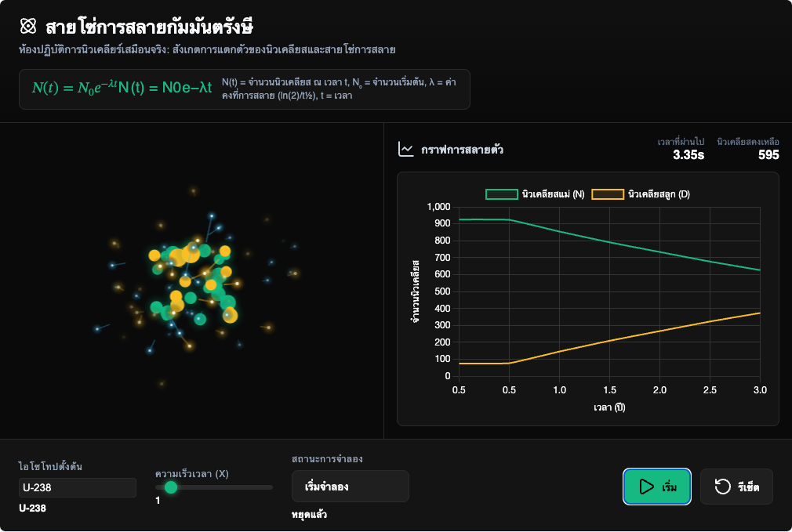Click the remaining nuclei count 595
The height and width of the screenshot is (532, 792).
click(768, 155)
